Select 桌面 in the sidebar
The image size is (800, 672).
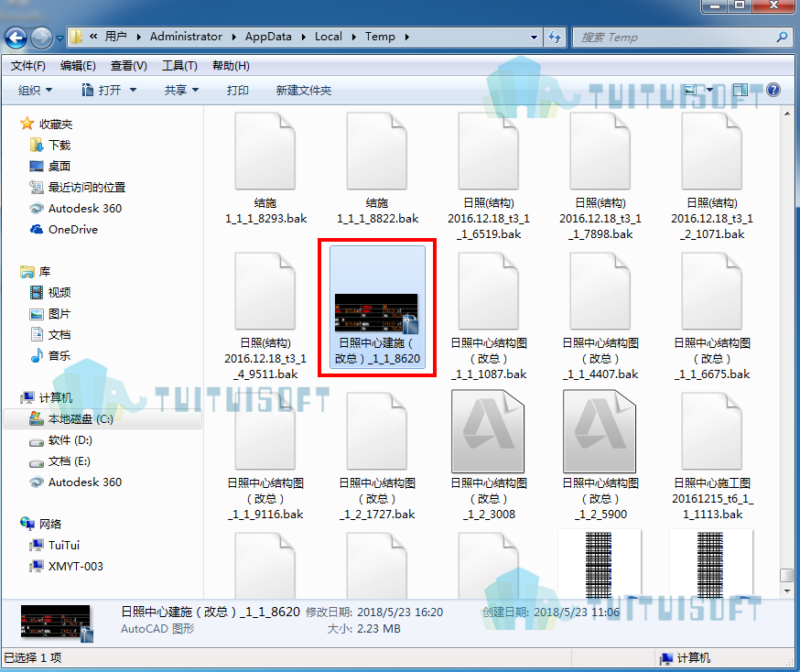tap(50, 167)
